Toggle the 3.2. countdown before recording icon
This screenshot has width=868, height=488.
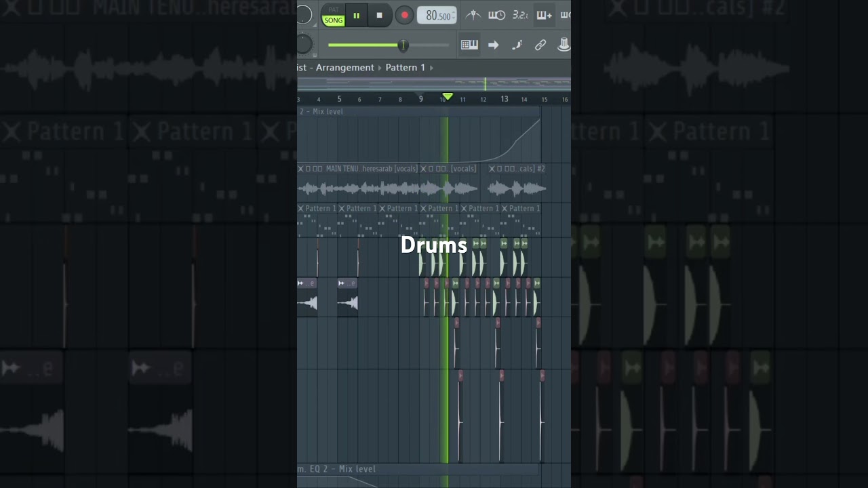click(520, 15)
